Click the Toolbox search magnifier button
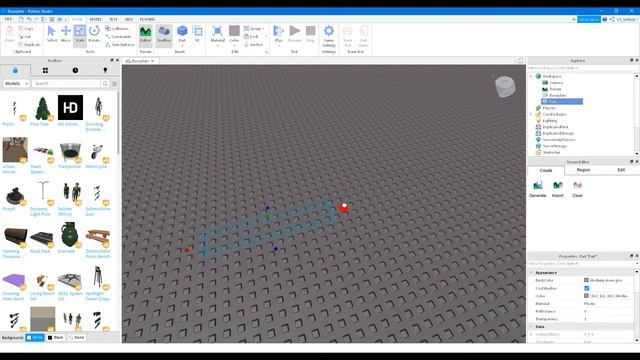Screen dimensions: 640x360 [x=105, y=83]
